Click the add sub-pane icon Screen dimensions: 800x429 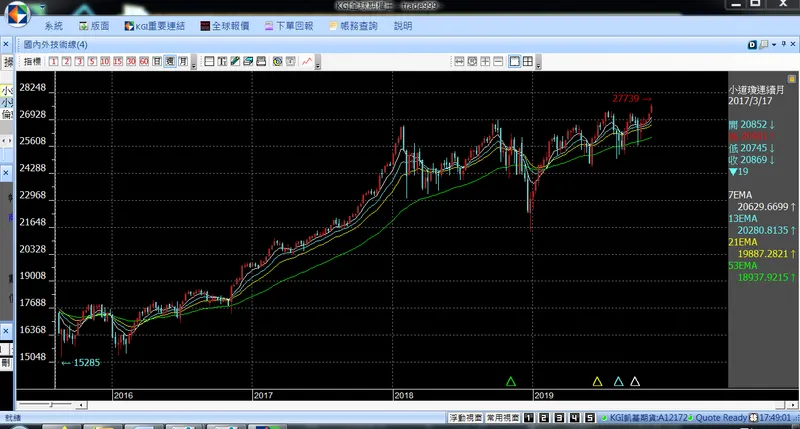485,62
